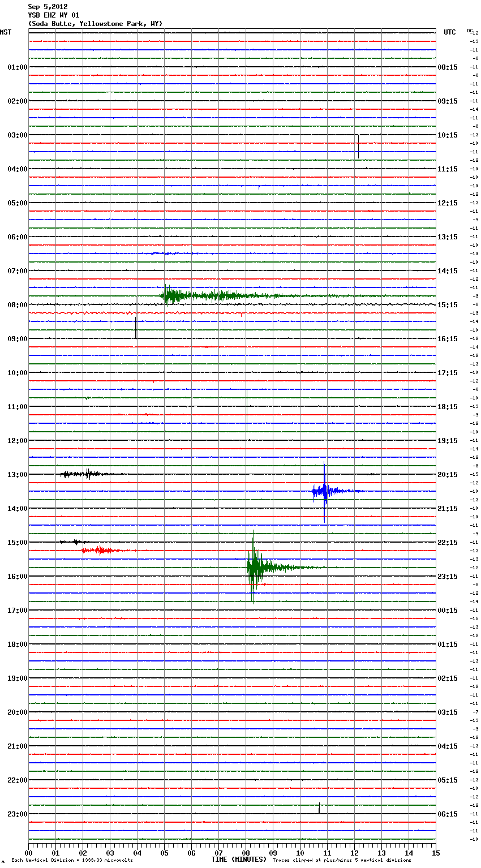
Task: Click the 05:00 MST time label
Action: click(x=17, y=203)
